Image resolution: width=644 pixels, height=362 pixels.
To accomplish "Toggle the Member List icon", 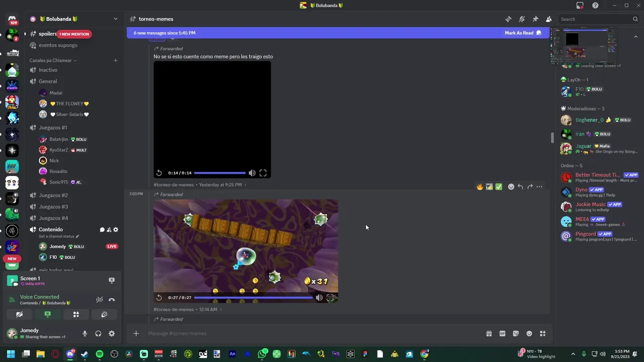I will click(548, 19).
